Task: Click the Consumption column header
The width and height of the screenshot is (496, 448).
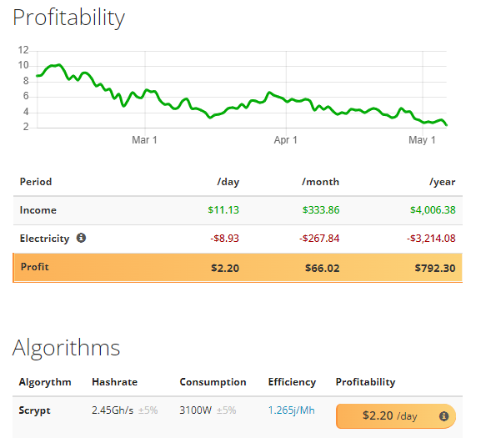Action: [213, 382]
